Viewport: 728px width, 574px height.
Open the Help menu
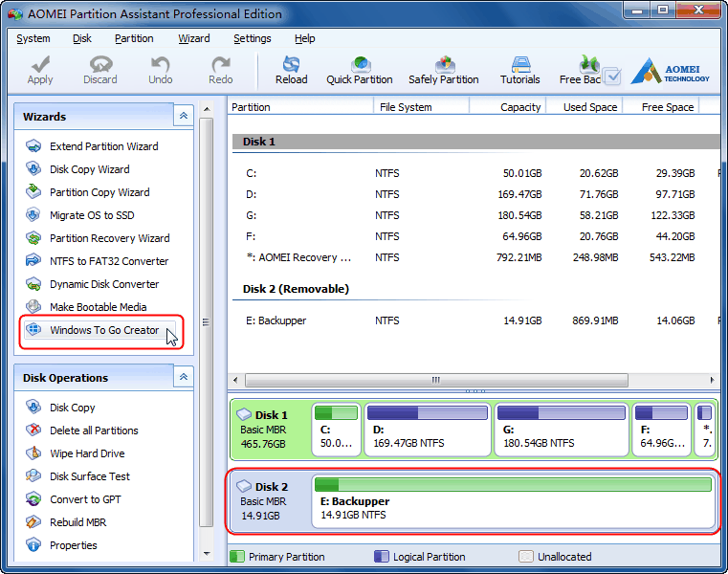[x=304, y=38]
